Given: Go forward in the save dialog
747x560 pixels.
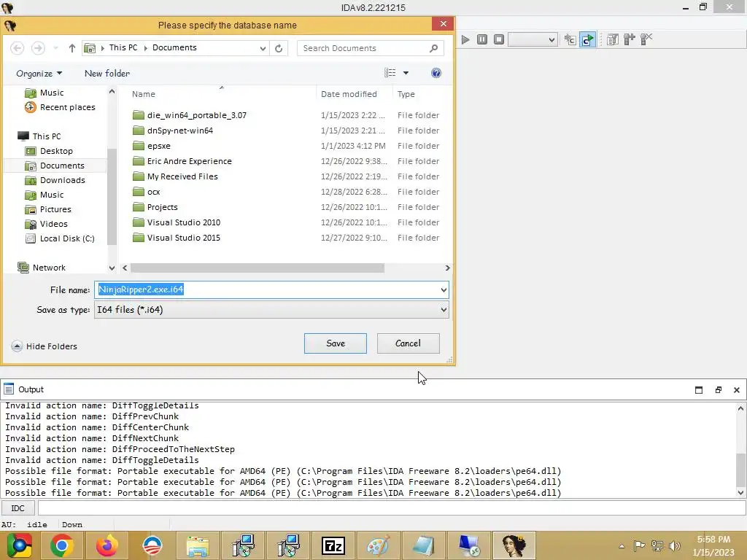Looking at the screenshot, I should pos(38,48).
